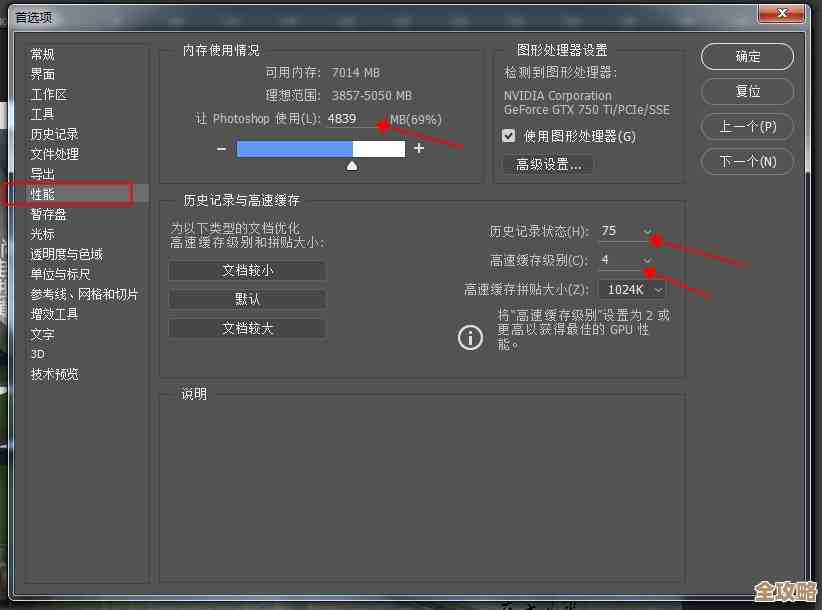Click the GPU performance info icon
Viewport: 822px width, 610px height.
click(x=470, y=337)
